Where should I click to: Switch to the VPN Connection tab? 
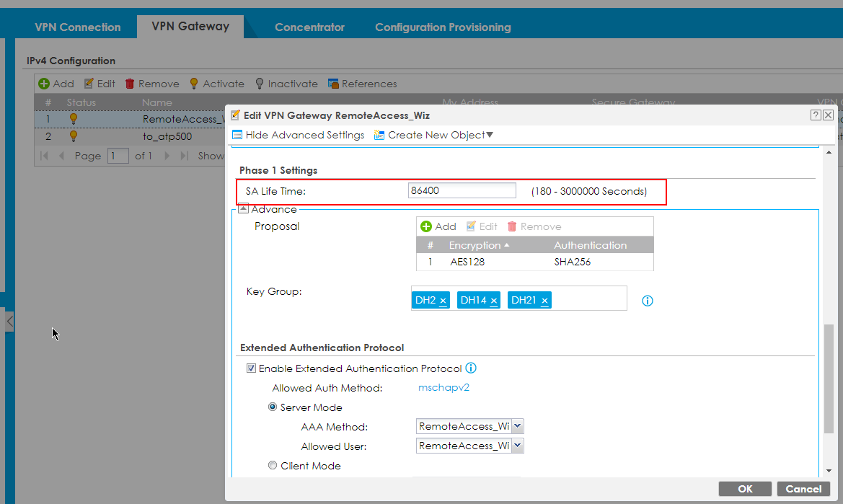point(78,27)
